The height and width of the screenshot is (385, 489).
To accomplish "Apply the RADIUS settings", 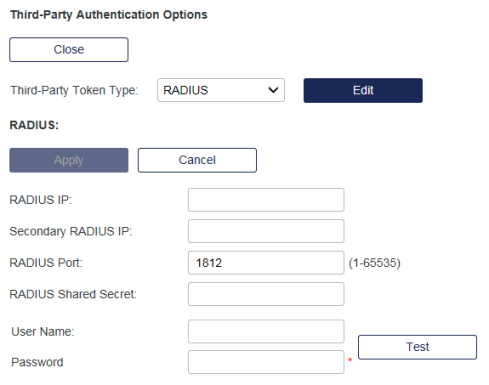I will pos(69,160).
